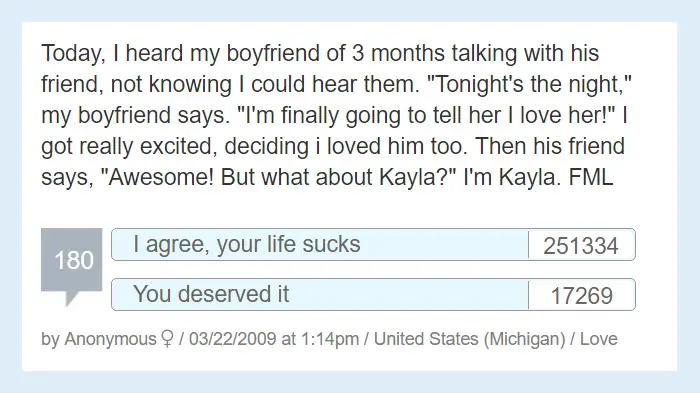The height and width of the screenshot is (393, 700).
Task: Click the female gender symbol after Anonymous
Action: point(167,339)
